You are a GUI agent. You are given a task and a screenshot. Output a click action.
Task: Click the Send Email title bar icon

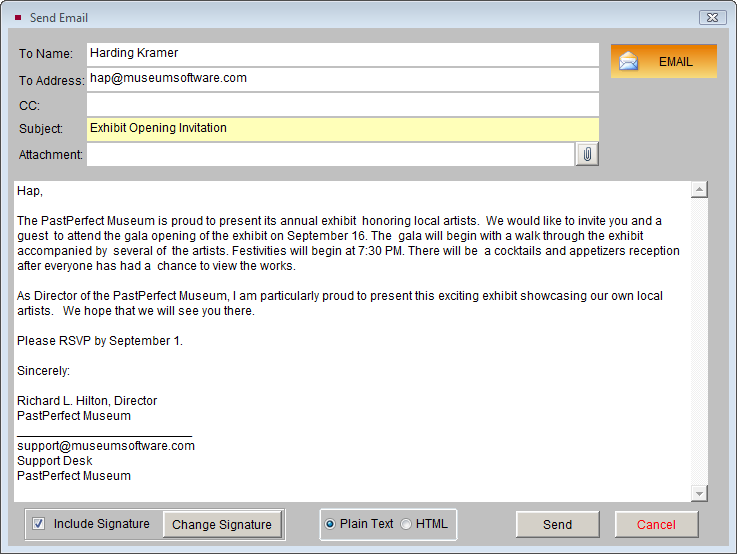(17, 17)
